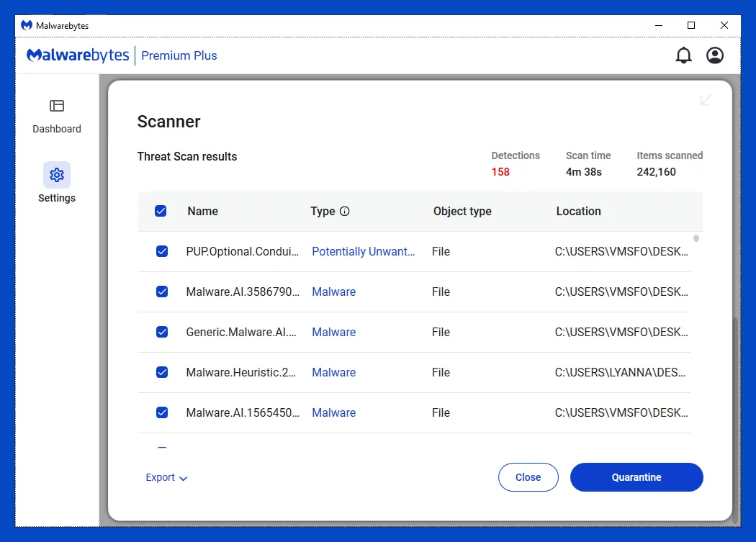The image size is (756, 542).
Task: Click the results list scrollbar thumb
Action: (x=696, y=238)
